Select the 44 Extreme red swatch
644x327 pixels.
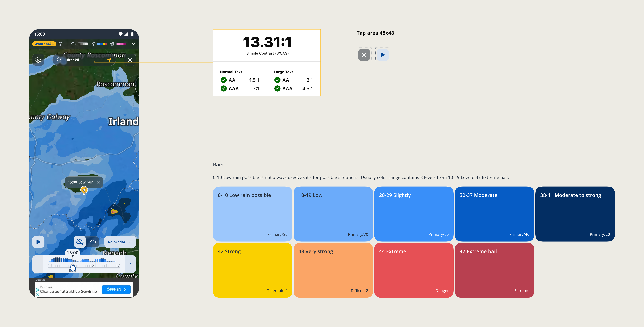pos(414,270)
